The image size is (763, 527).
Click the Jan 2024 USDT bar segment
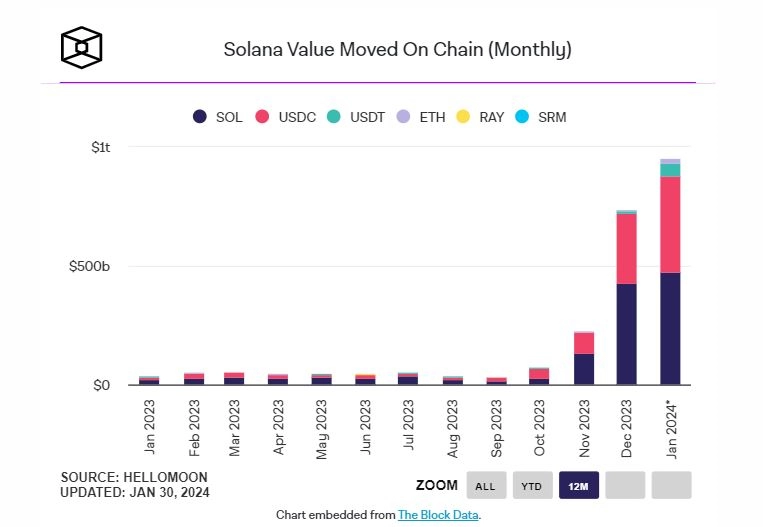click(670, 170)
